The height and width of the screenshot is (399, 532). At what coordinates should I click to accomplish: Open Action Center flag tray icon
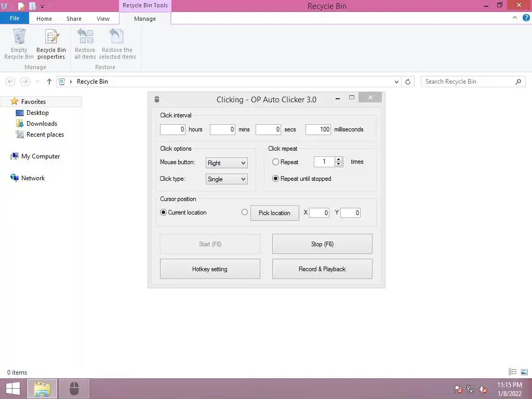coord(458,389)
